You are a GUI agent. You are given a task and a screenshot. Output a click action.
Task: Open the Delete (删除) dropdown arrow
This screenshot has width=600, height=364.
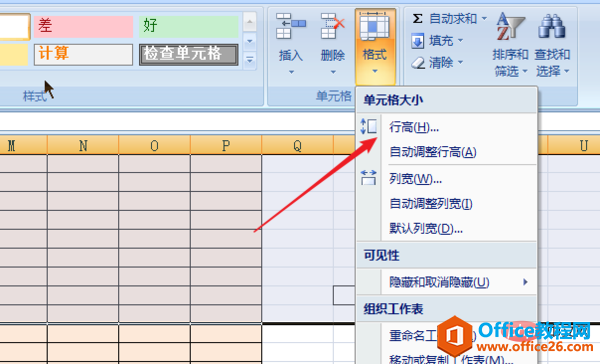(333, 72)
